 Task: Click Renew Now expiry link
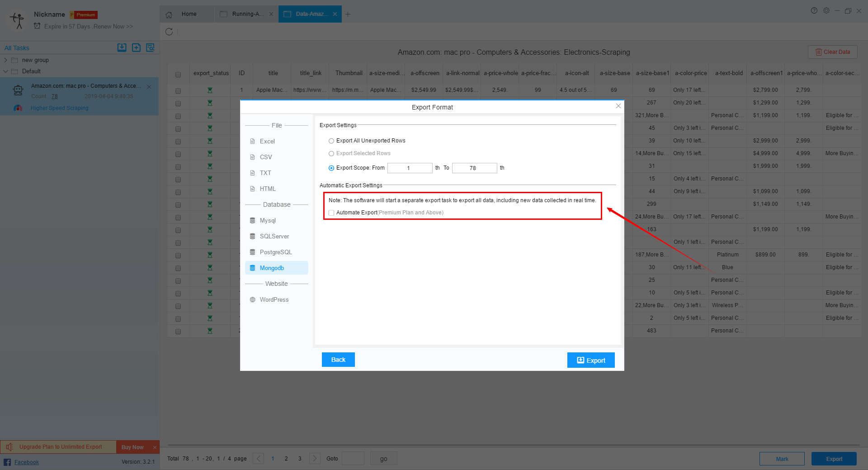113,26
